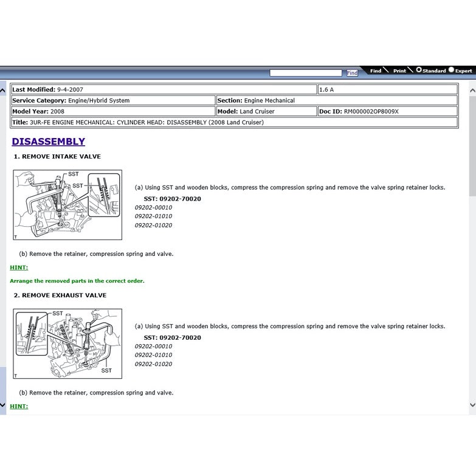
Task: Click the right scrollbar down arrow
Action: pos(472,404)
